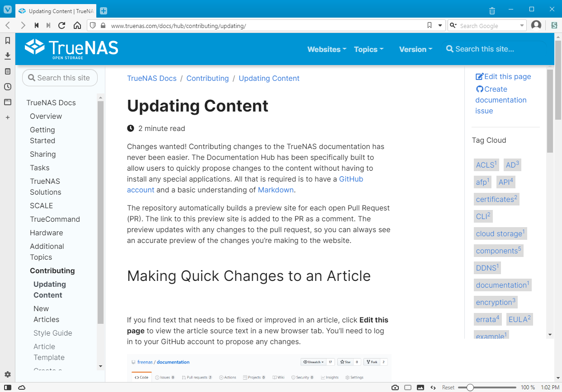The image size is (562, 392).
Task: Open search engine selector magnifier
Action: click(x=453, y=26)
